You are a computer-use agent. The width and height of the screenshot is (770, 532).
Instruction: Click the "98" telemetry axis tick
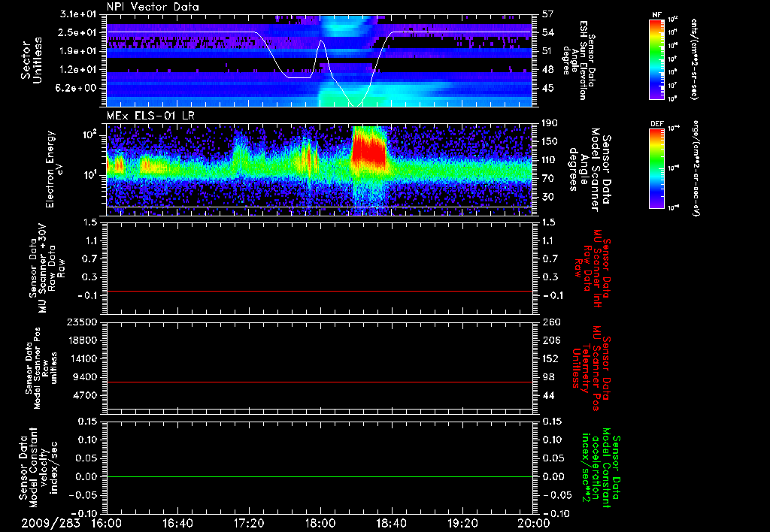click(547, 377)
